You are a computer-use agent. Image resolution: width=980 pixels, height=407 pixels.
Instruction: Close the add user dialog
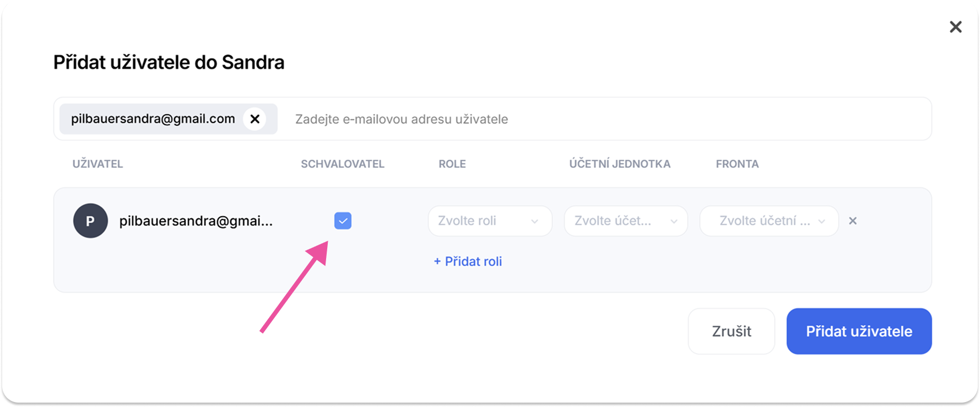point(955,27)
